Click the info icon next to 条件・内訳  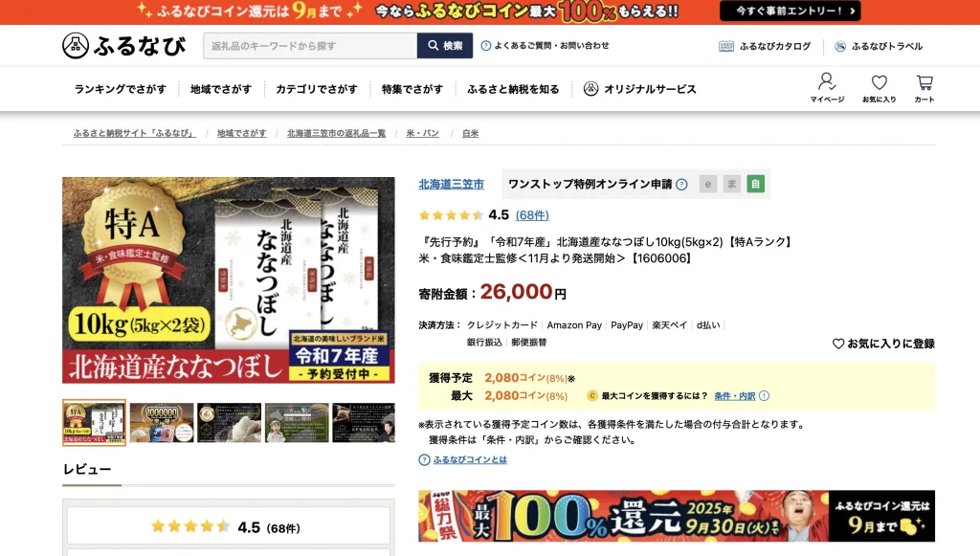tap(764, 396)
